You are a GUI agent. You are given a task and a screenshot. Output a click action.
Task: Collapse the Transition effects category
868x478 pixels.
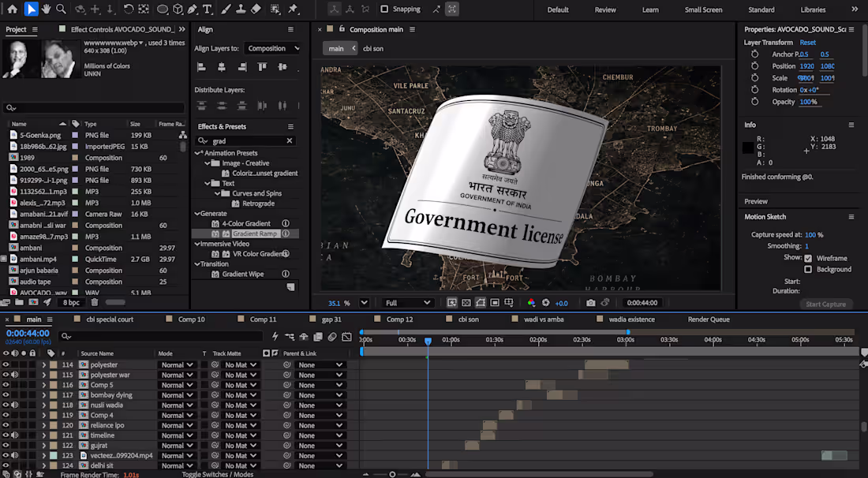(197, 264)
